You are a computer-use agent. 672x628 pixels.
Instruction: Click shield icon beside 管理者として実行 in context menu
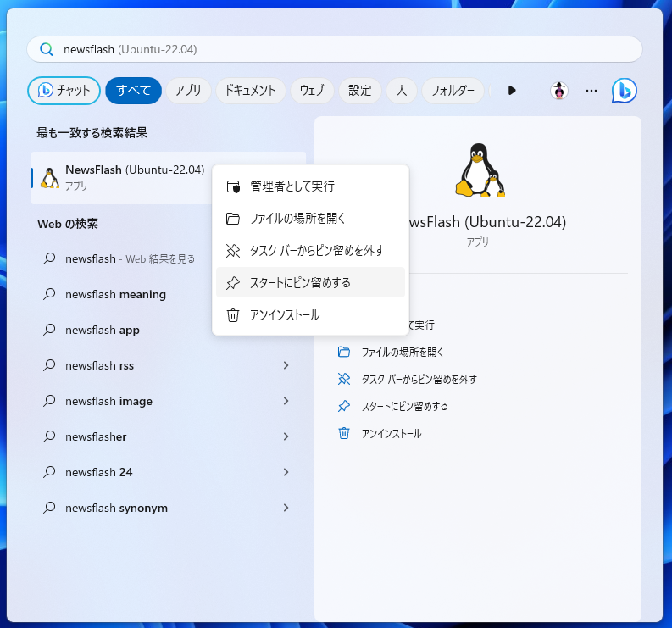tap(233, 186)
